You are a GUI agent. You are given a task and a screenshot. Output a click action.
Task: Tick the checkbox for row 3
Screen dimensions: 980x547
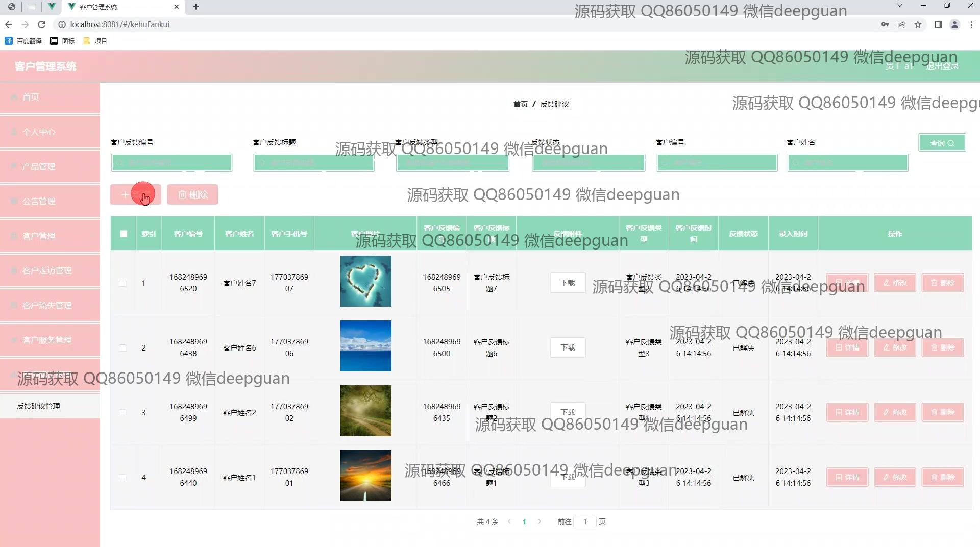tap(122, 413)
